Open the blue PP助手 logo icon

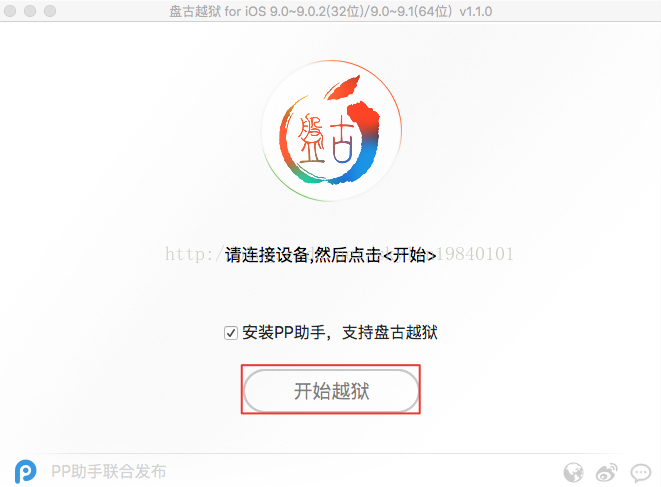[25, 471]
